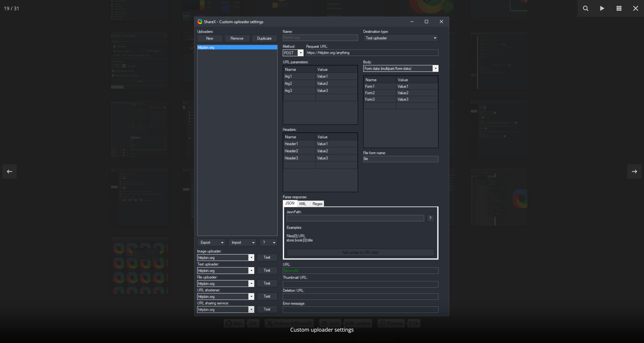
Task: Show thumbnails grid view
Action: 619,9
